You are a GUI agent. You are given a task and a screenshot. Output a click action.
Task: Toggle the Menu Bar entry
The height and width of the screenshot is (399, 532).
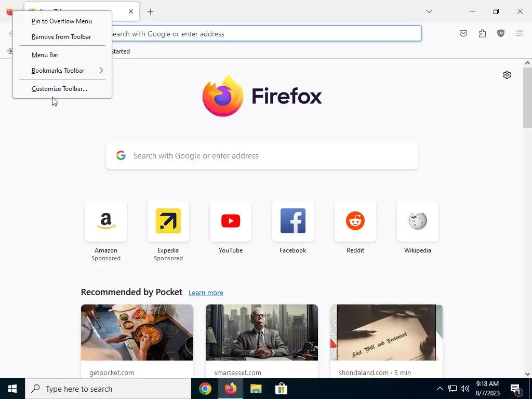point(62,55)
